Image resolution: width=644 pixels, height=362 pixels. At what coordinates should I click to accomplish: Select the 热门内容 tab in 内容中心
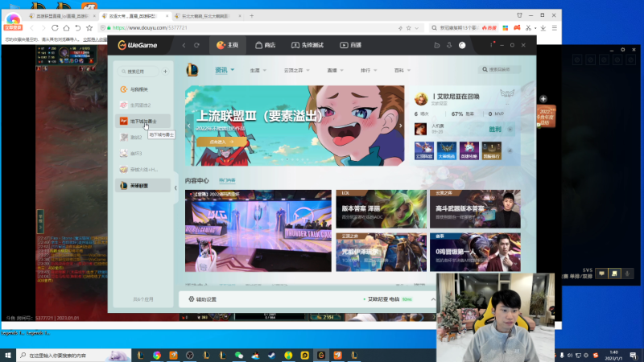point(227,180)
